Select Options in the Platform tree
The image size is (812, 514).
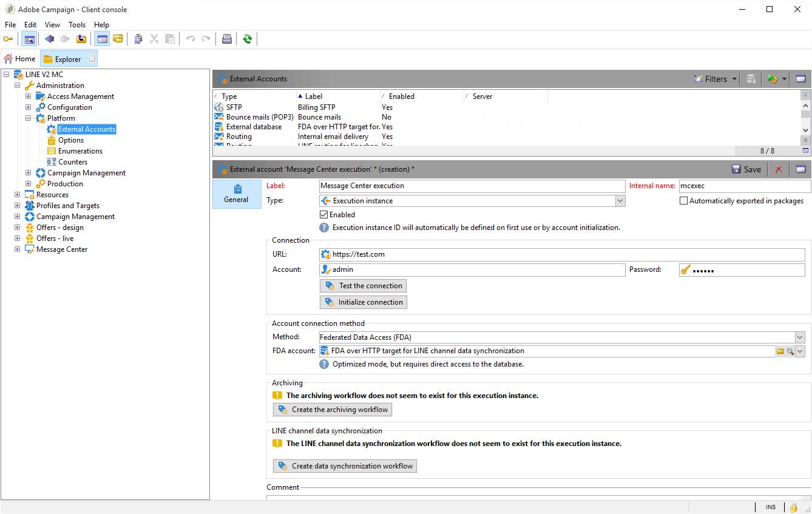tap(71, 140)
